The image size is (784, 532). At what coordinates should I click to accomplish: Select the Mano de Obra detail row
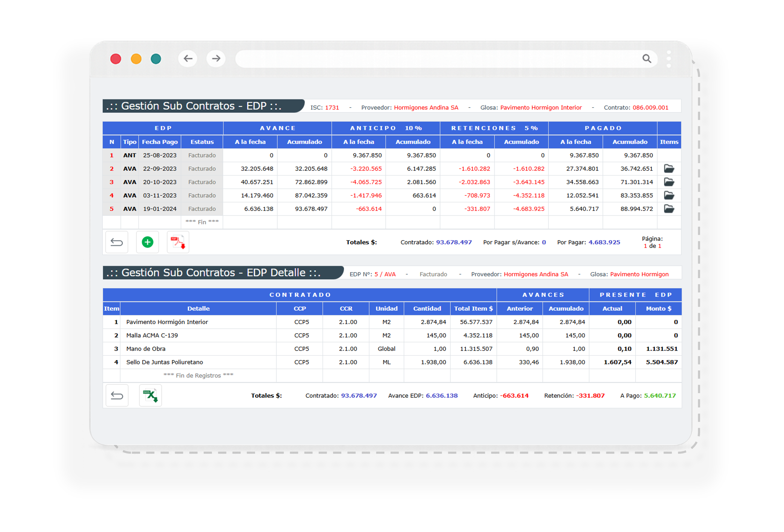click(x=146, y=349)
